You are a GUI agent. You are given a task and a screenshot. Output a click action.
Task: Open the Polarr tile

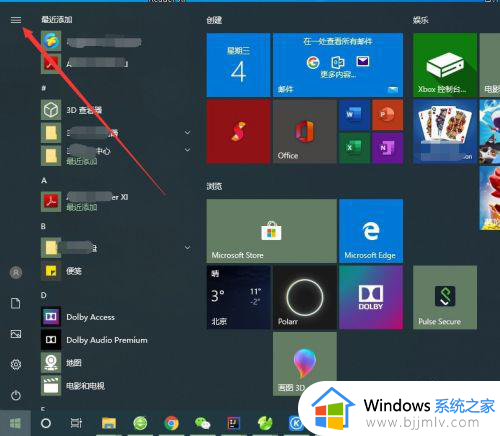tap(305, 297)
